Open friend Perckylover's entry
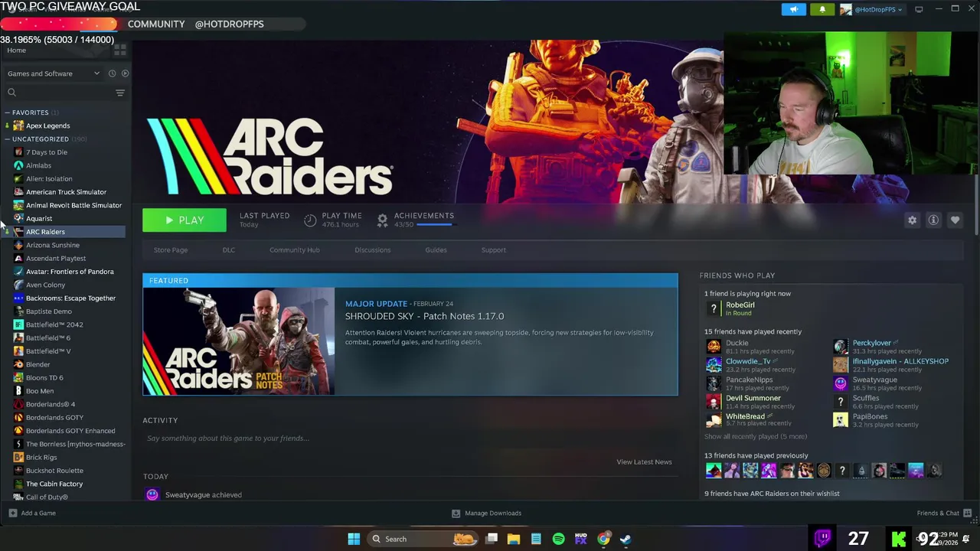The height and width of the screenshot is (551, 980). pyautogui.click(x=871, y=343)
